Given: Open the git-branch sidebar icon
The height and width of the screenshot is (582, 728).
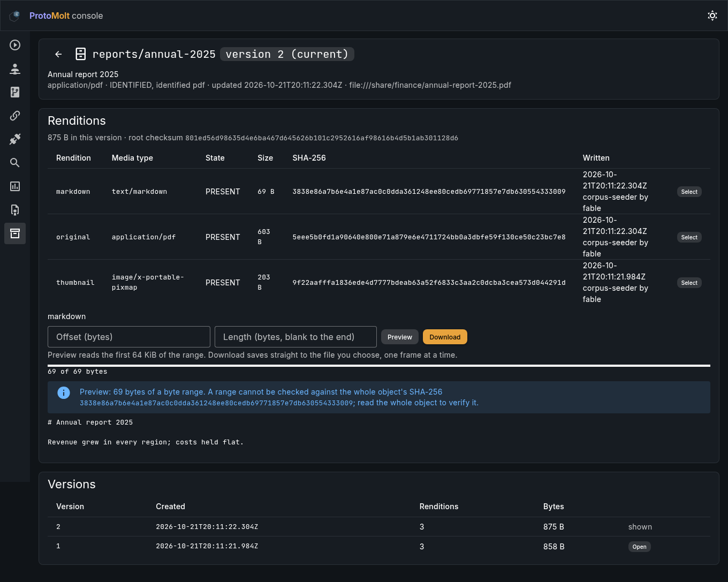Looking at the screenshot, I should 15,92.
